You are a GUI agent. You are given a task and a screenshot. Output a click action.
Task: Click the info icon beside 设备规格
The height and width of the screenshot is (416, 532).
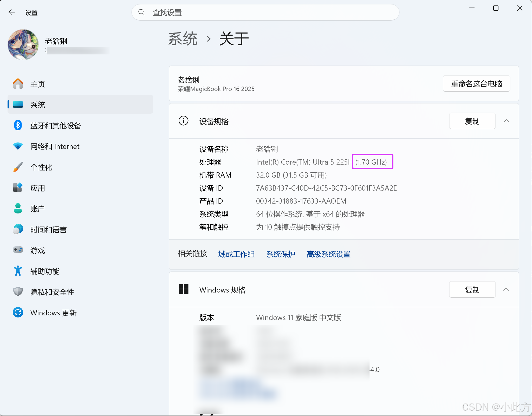[183, 121]
